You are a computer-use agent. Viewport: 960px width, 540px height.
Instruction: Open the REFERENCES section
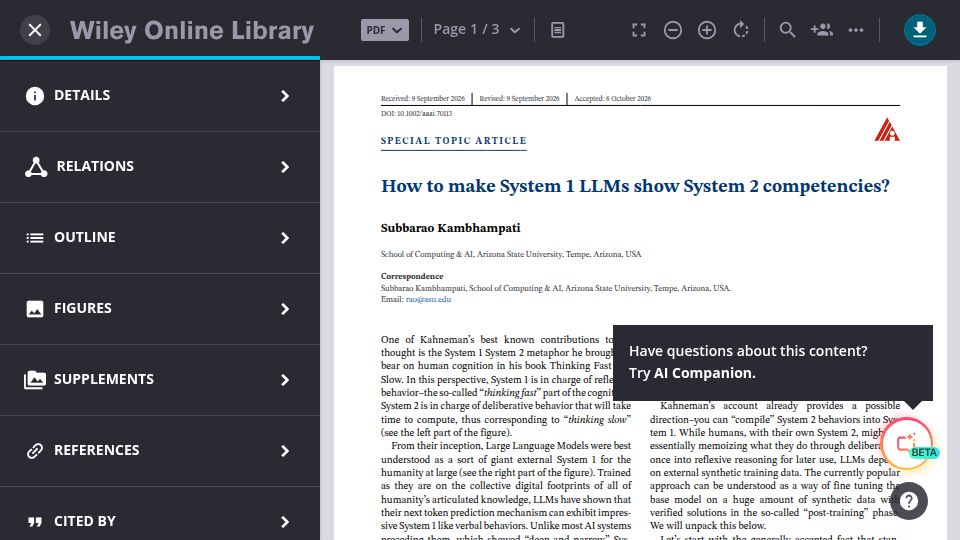[x=160, y=451]
